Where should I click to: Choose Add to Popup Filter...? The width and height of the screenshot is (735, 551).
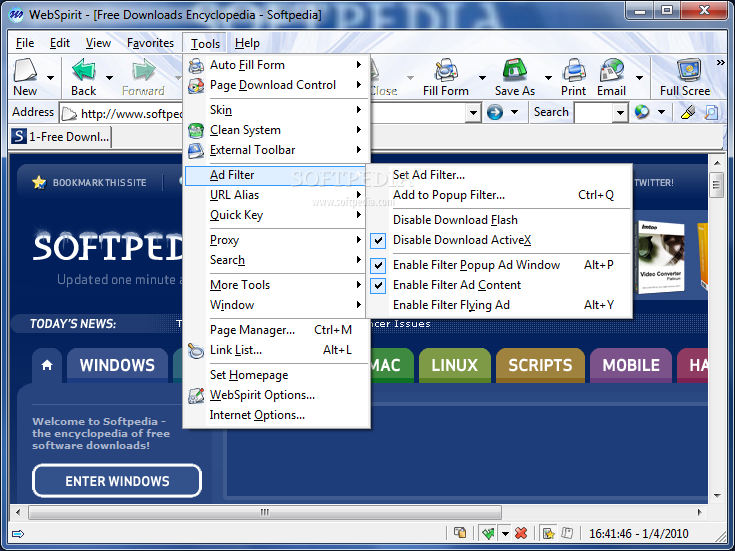500,195
